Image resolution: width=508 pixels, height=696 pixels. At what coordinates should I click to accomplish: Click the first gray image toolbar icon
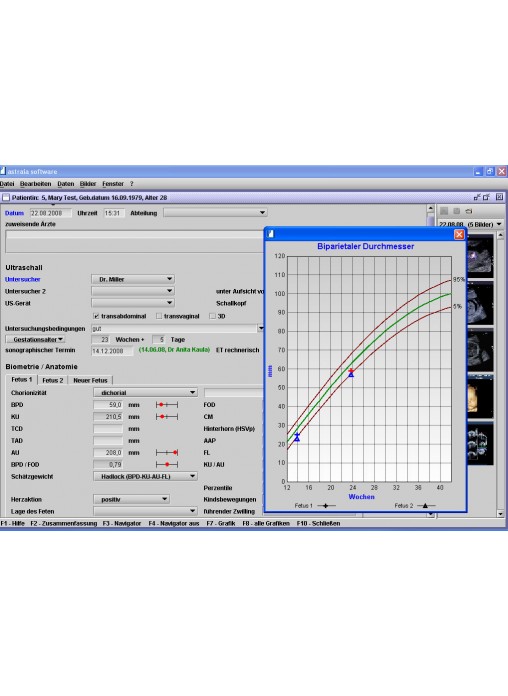coord(444,211)
